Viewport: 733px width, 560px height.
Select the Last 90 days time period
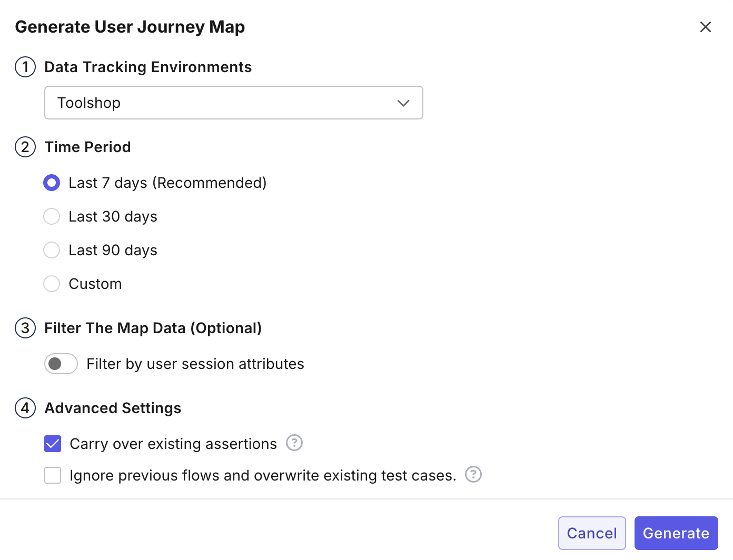pos(52,250)
